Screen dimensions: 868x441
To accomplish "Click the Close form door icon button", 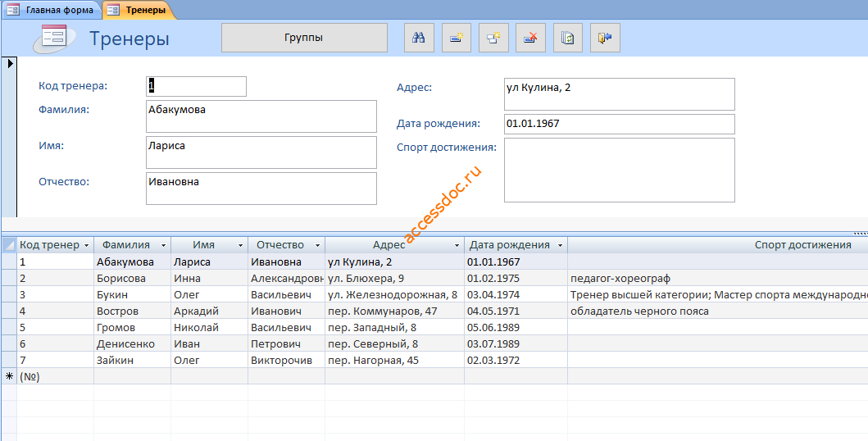I will coord(605,38).
